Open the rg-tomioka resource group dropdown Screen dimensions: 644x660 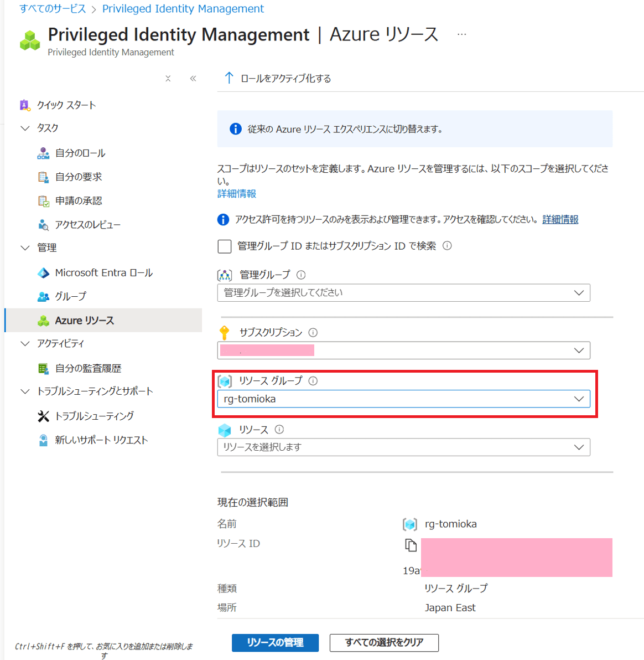[x=403, y=399]
